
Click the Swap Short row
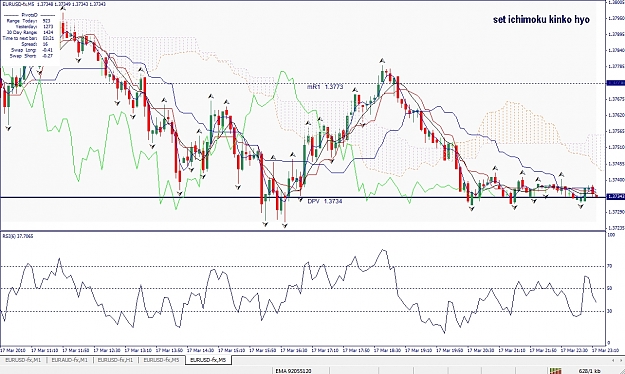[32, 56]
